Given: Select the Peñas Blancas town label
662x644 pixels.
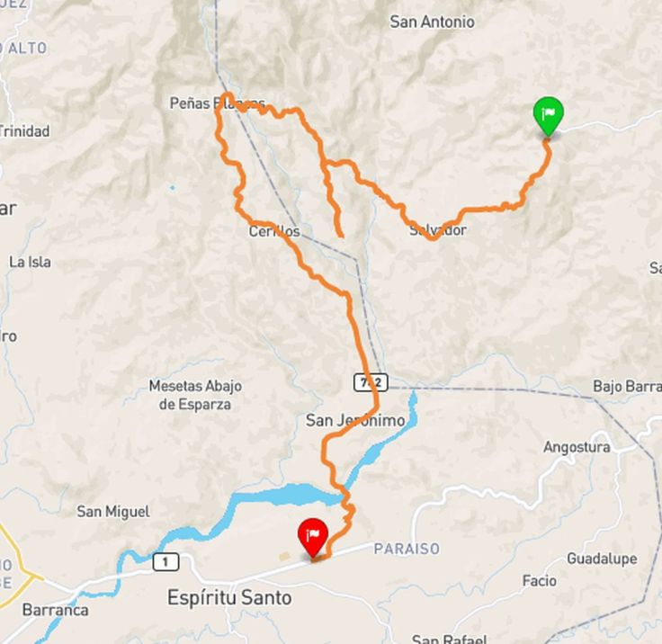Looking at the screenshot, I should pyautogui.click(x=218, y=103).
